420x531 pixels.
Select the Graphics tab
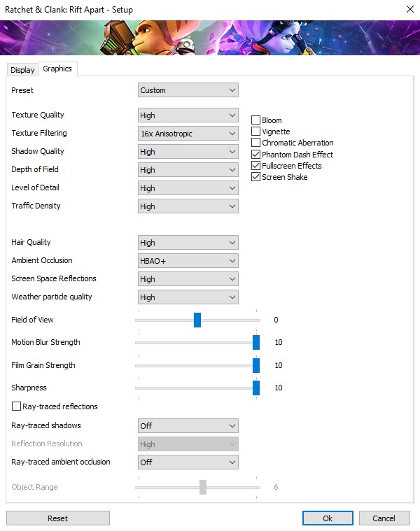tap(57, 69)
